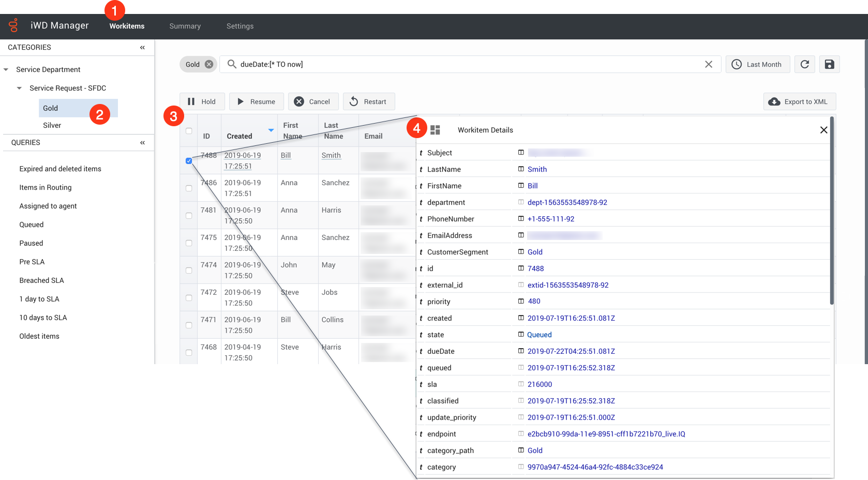Switch to the Summary tab
The height and width of the screenshot is (480, 868).
[x=185, y=26]
